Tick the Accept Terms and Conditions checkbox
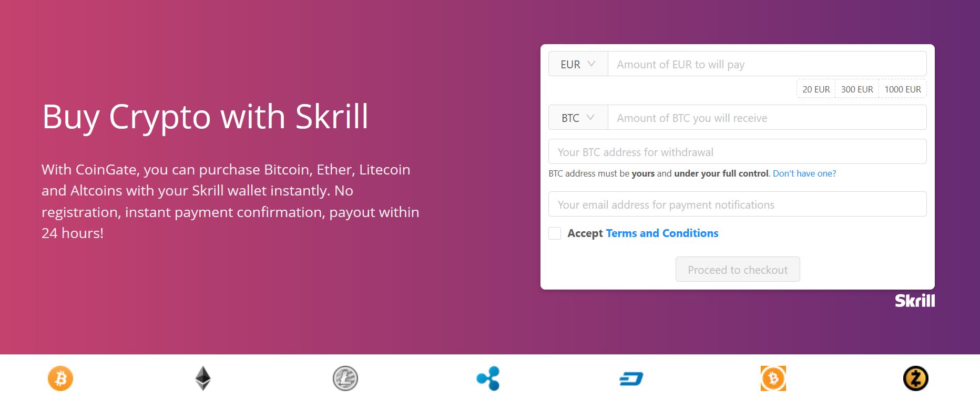This screenshot has width=980, height=401. click(555, 233)
